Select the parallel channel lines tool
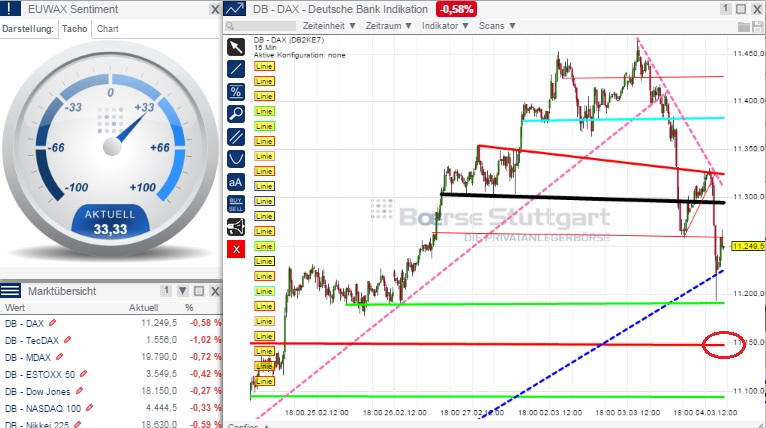This screenshot has width=766, height=428. [x=236, y=137]
